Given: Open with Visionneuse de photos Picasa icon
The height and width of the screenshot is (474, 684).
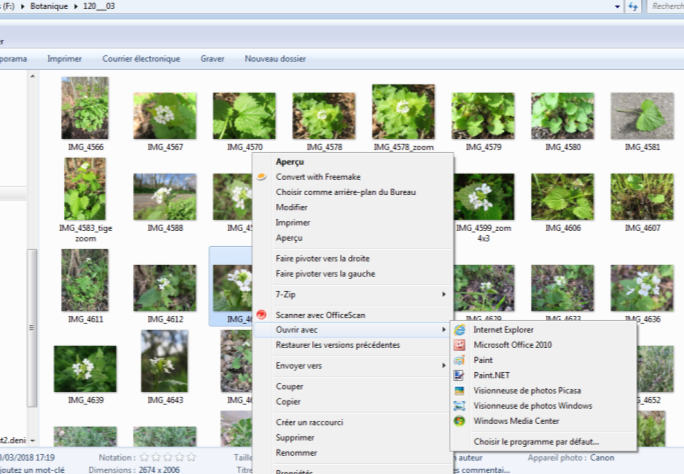Looking at the screenshot, I should [x=460, y=390].
